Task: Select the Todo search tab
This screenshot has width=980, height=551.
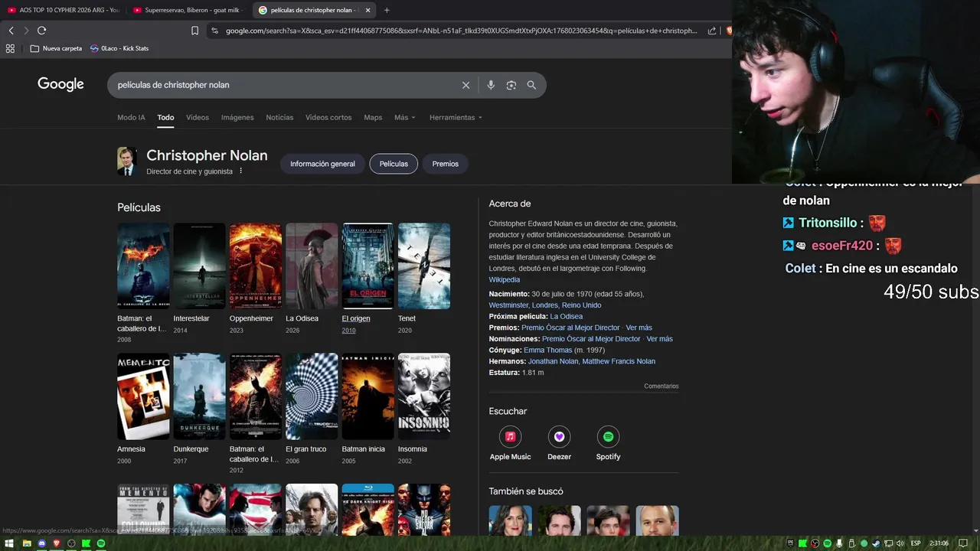Action: pyautogui.click(x=165, y=117)
